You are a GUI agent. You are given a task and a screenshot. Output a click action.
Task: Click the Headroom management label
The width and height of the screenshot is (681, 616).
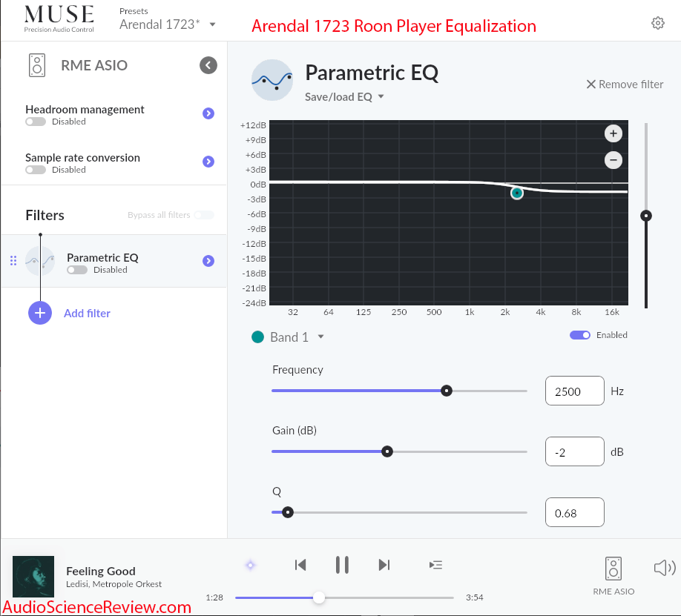(85, 110)
